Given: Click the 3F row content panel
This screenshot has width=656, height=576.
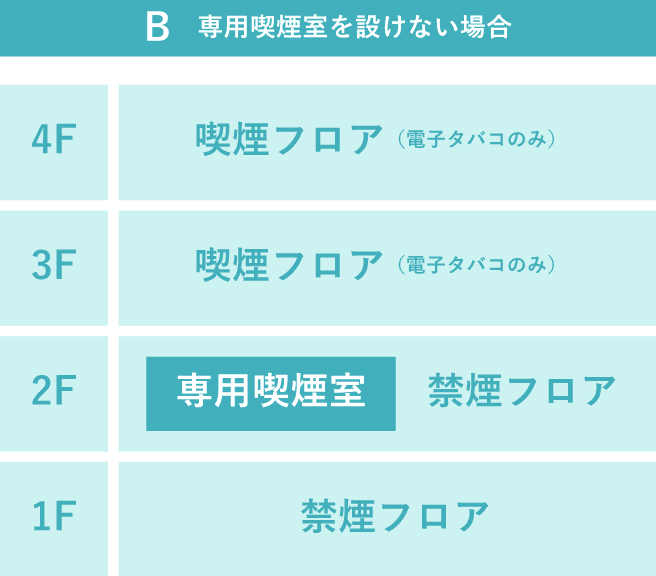Looking at the screenshot, I should (387, 268).
